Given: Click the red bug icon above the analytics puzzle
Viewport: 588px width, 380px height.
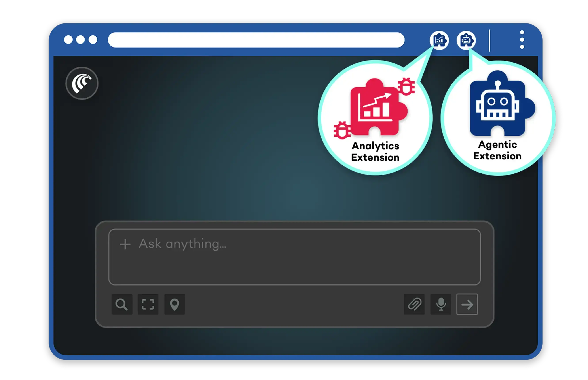Looking at the screenshot, I should [406, 86].
